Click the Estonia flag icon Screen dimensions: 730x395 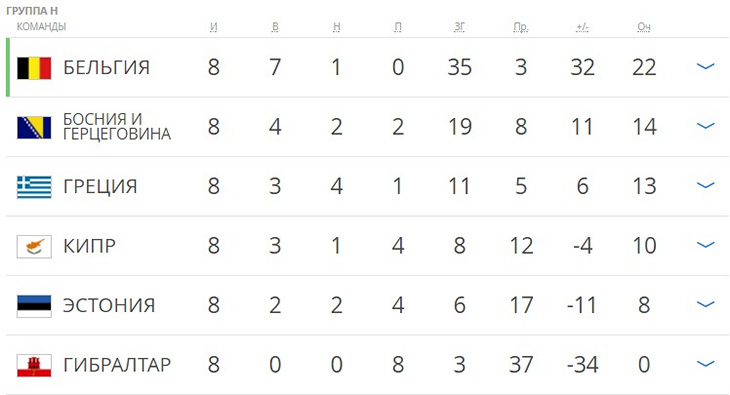point(34,306)
